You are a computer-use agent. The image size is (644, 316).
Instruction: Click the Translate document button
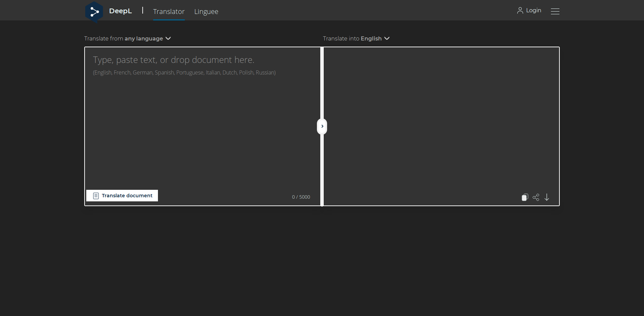122,196
